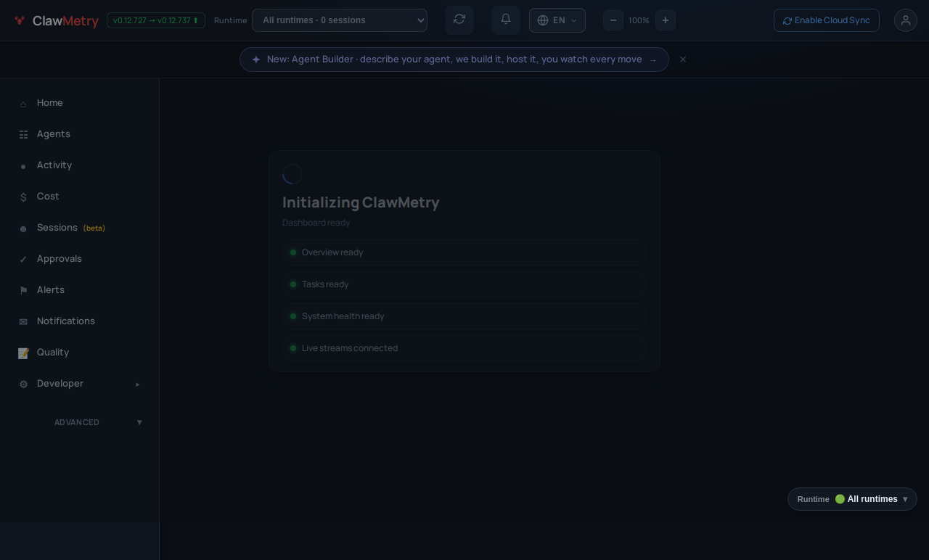The width and height of the screenshot is (929, 560).
Task: Open Notifications in sidebar
Action: 80,321
